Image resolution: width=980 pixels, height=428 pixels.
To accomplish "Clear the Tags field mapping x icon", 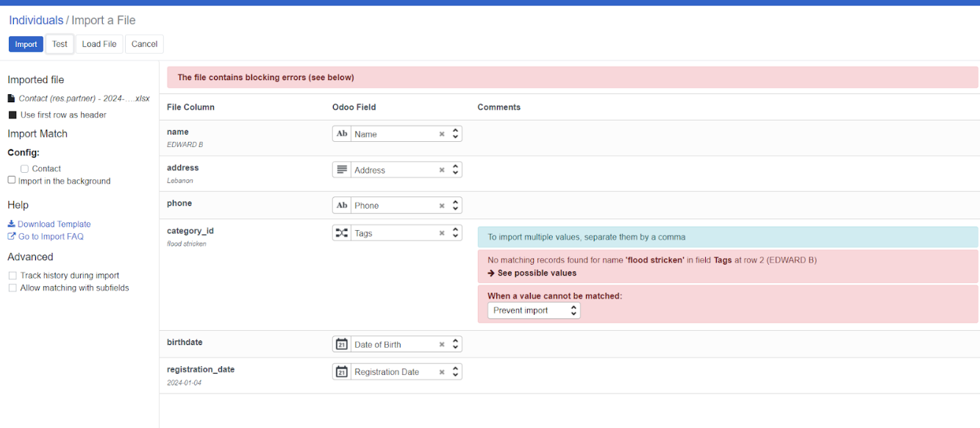I will click(x=442, y=233).
